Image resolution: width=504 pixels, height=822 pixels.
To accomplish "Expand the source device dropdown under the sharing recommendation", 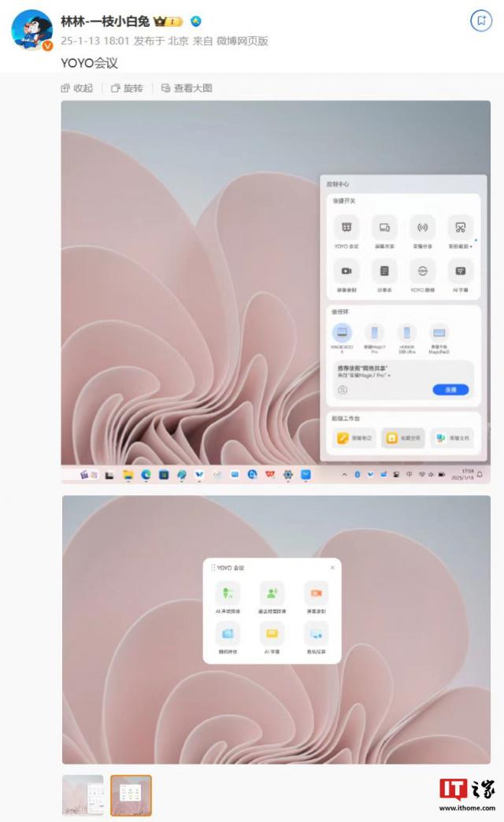I will coord(389,376).
